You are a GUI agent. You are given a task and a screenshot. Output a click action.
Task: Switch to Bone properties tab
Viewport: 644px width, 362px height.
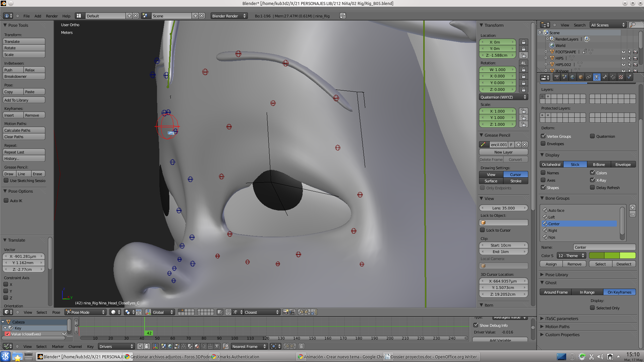[605, 77]
